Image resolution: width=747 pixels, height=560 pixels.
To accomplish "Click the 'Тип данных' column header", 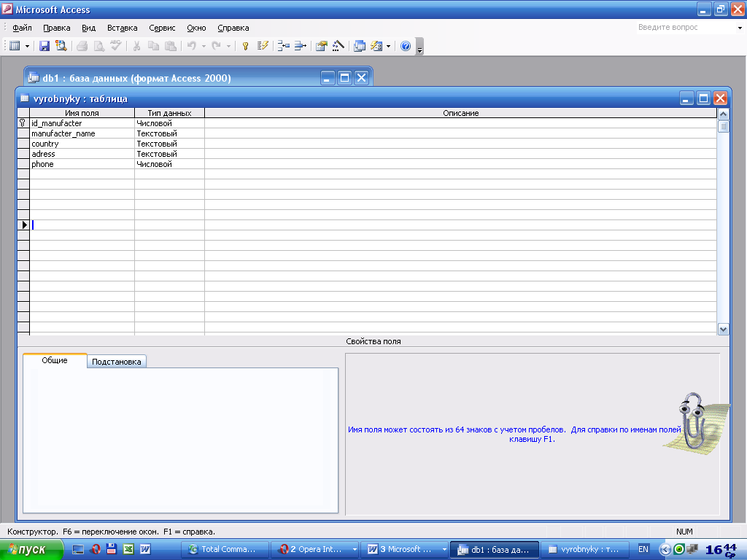I will click(169, 113).
